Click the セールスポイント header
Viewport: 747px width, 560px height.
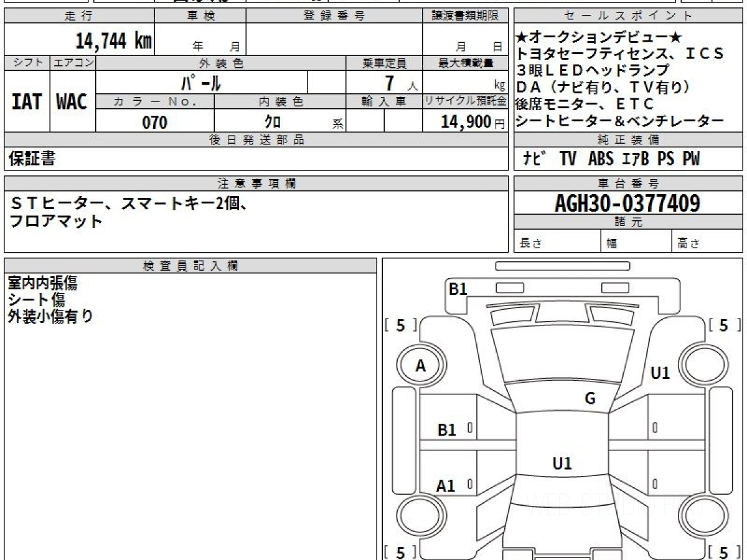(x=629, y=16)
